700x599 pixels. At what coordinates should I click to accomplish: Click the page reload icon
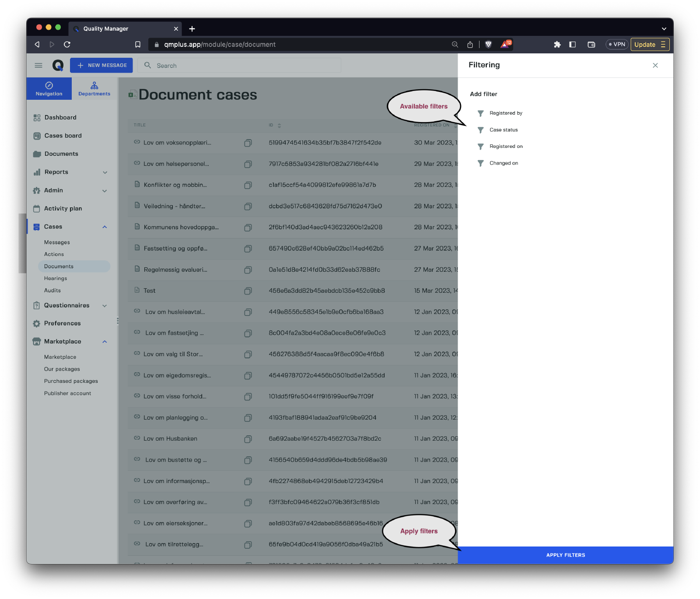coord(67,44)
